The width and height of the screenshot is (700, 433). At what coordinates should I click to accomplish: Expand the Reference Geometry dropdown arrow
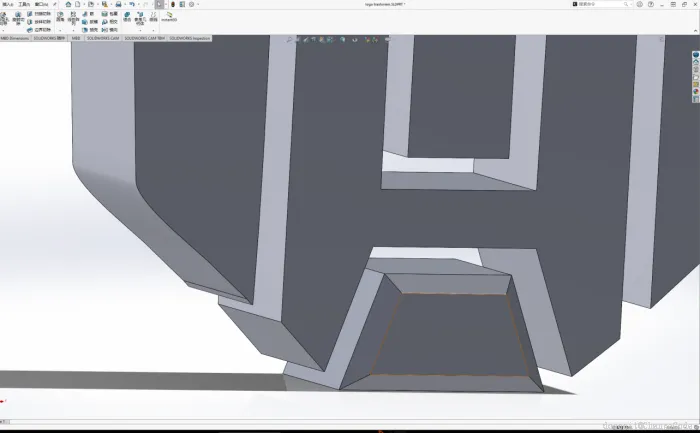tap(140, 30)
